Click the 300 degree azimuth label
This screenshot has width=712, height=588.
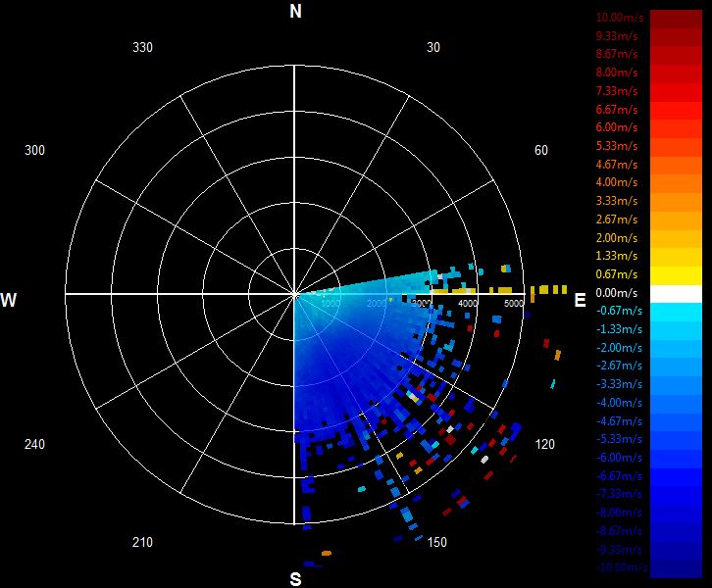tap(34, 150)
